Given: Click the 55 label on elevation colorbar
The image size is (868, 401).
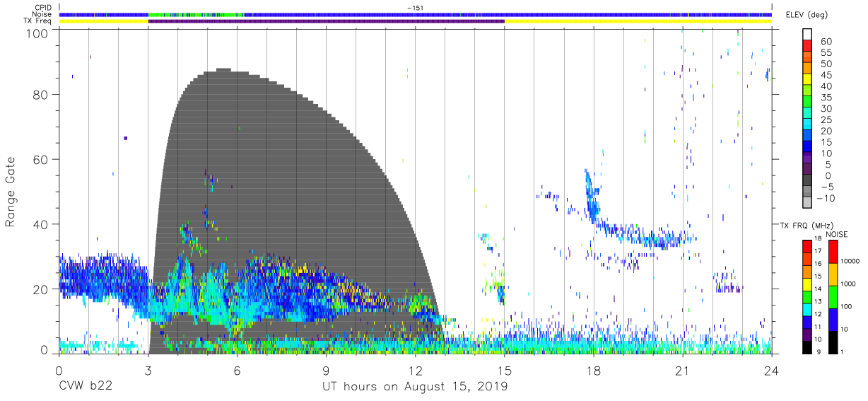Looking at the screenshot, I should pos(826,53).
